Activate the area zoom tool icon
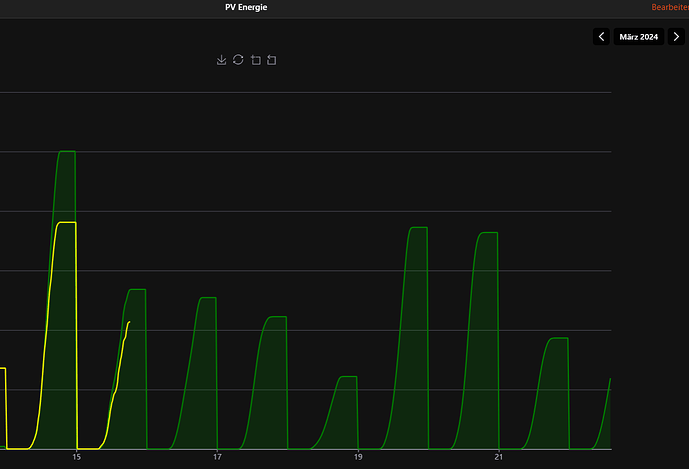 [x=256, y=60]
